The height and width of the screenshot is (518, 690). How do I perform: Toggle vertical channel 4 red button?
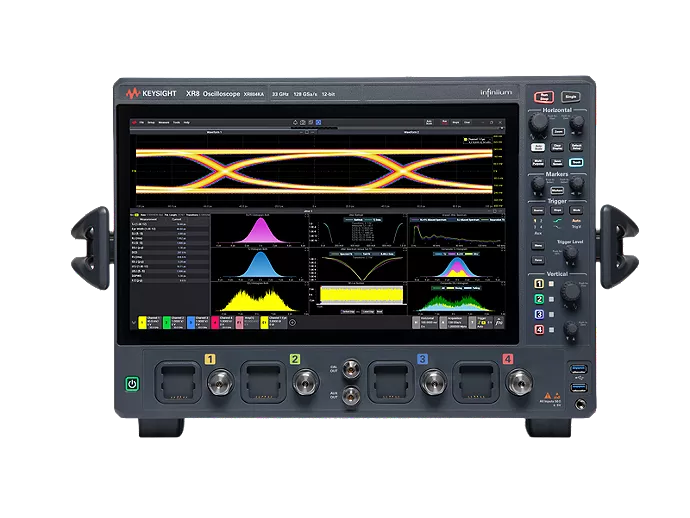tap(539, 329)
